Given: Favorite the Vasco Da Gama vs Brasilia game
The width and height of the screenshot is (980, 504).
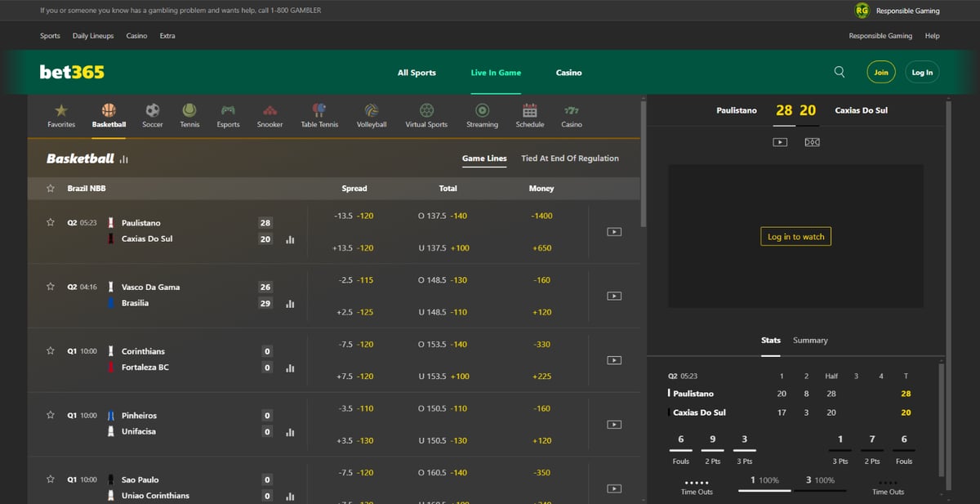Looking at the screenshot, I should (x=51, y=287).
